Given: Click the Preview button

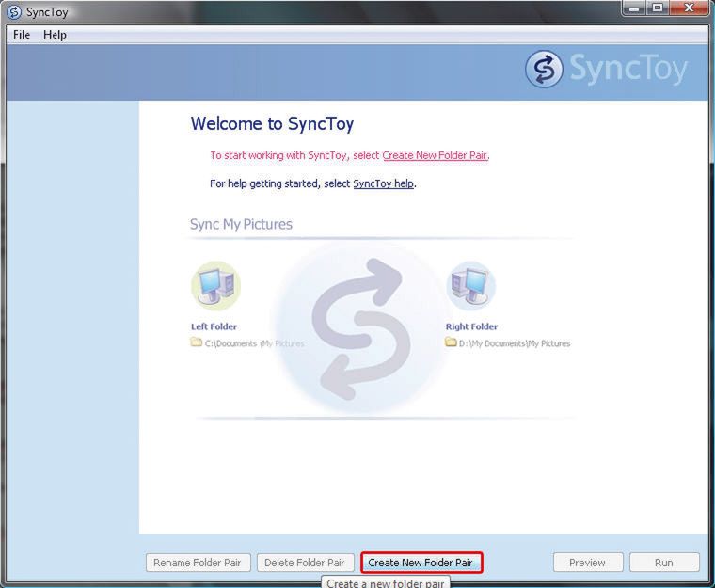Looking at the screenshot, I should (588, 563).
